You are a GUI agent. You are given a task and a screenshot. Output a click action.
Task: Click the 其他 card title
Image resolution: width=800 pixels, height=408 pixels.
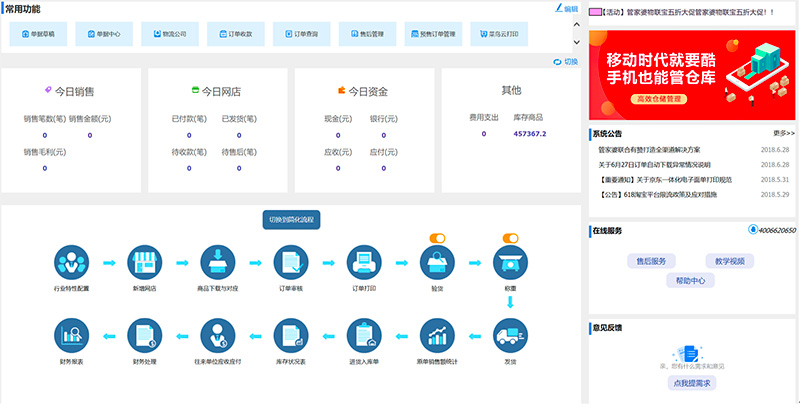click(x=511, y=90)
